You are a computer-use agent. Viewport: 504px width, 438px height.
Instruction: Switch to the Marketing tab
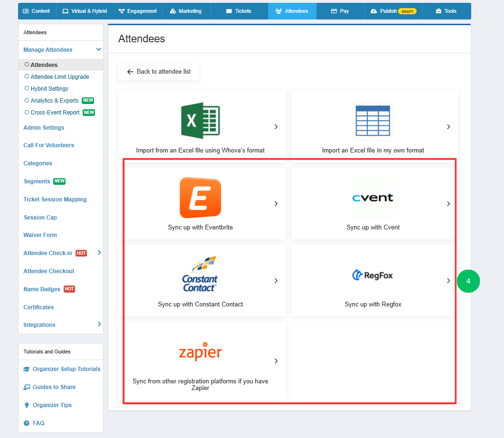(186, 11)
